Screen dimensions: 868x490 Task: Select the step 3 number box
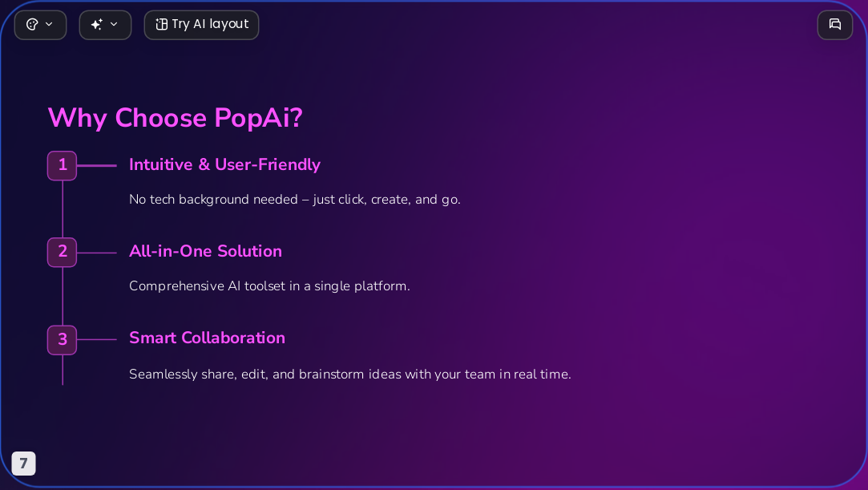point(62,340)
